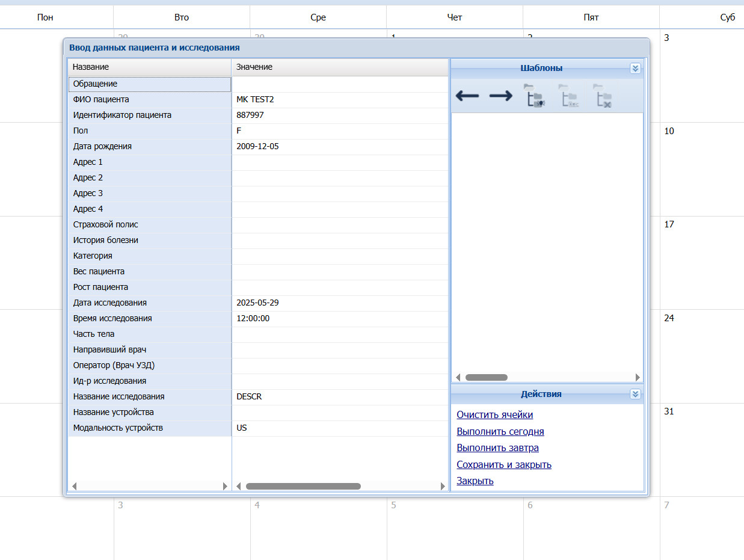Edit the birth date value 2009-12-05
Screen dimensions: 744x560
340,147
